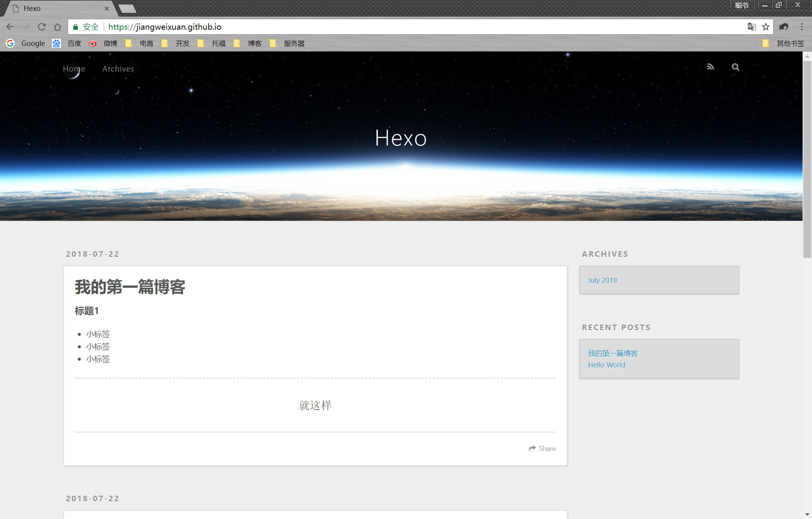Open the Archives navigation item

click(x=118, y=69)
